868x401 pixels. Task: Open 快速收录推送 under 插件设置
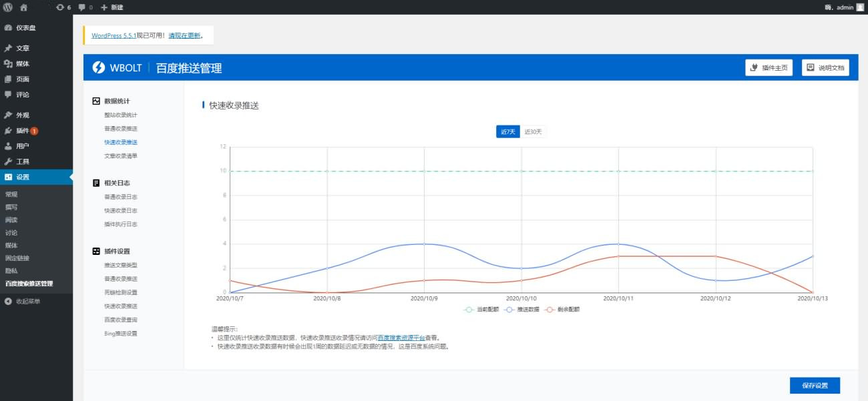121,306
